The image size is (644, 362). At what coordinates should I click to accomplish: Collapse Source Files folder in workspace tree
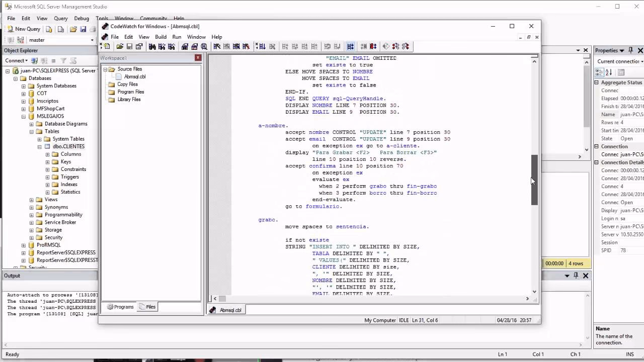105,69
